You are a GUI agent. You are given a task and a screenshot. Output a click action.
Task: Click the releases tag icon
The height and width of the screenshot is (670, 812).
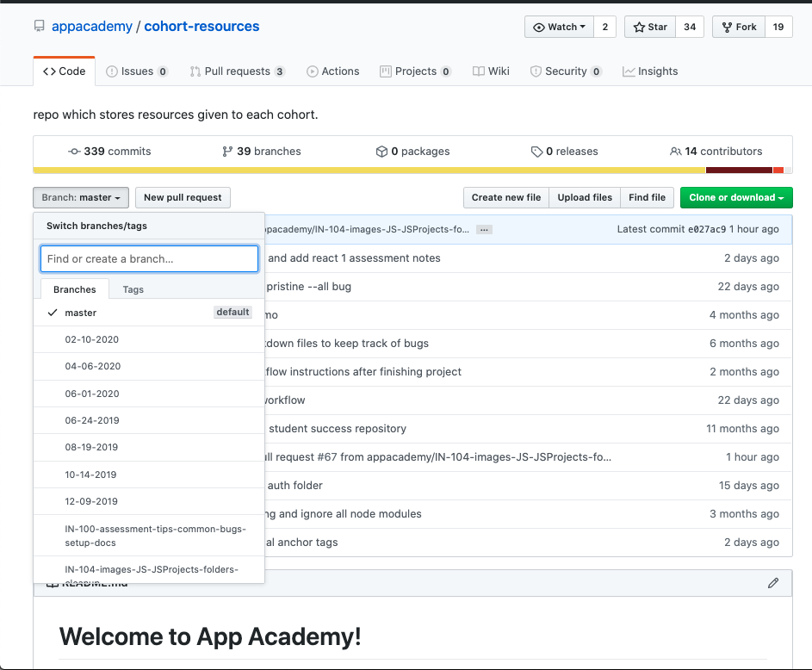point(536,152)
